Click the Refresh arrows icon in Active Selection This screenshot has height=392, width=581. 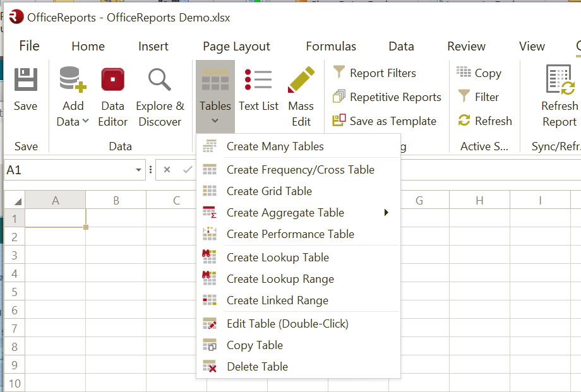464,120
